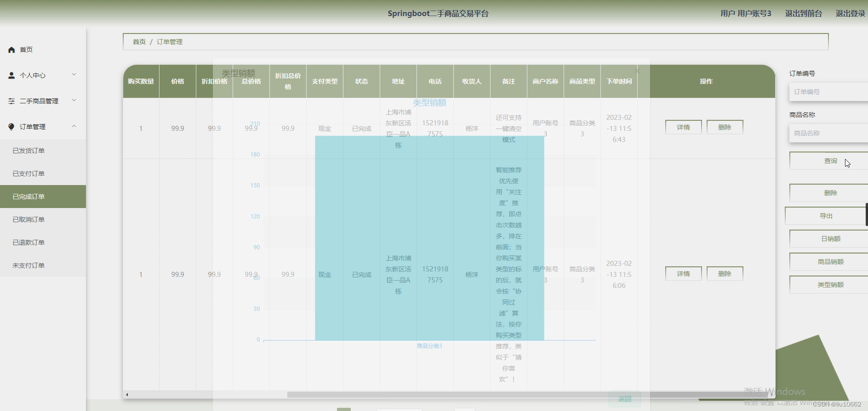Close the 类型销额 chart dialog

click(x=637, y=71)
